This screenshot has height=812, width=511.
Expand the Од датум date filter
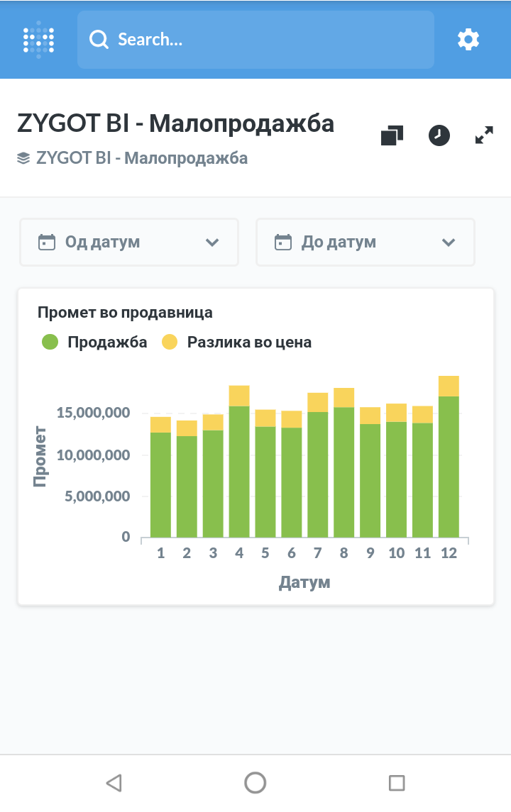(x=129, y=243)
